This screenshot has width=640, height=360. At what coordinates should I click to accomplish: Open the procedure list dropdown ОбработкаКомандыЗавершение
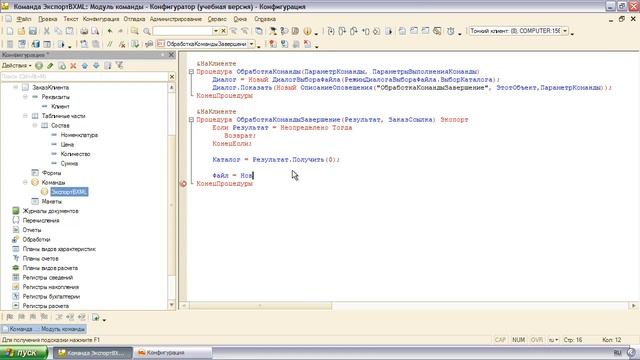(252, 44)
